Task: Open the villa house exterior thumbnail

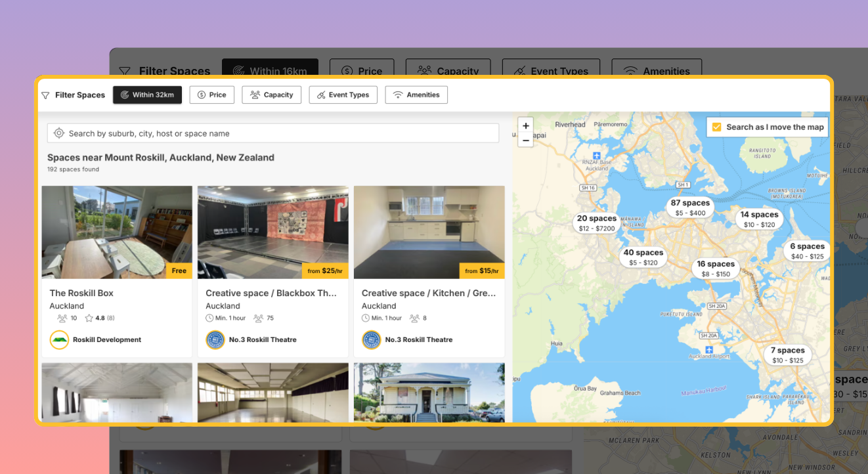Action: (429, 393)
